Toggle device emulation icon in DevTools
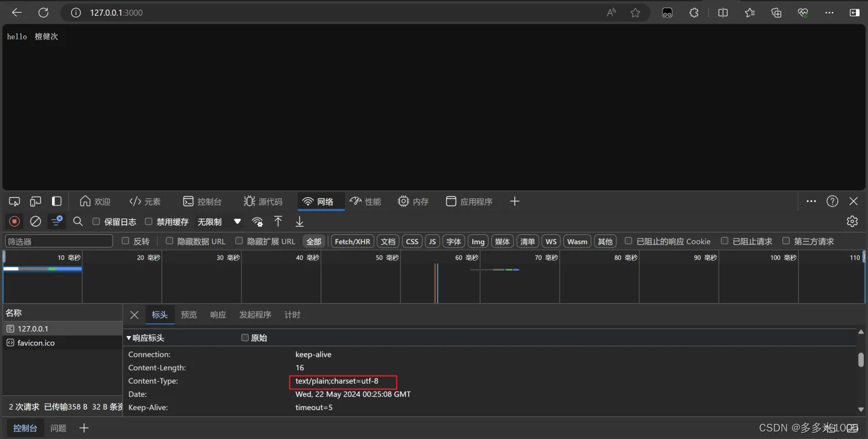Screen dimensions: 868x439 click(x=35, y=201)
